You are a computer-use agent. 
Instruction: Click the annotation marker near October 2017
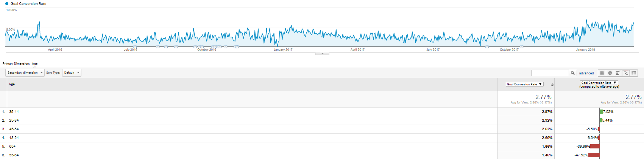click(x=521, y=47)
